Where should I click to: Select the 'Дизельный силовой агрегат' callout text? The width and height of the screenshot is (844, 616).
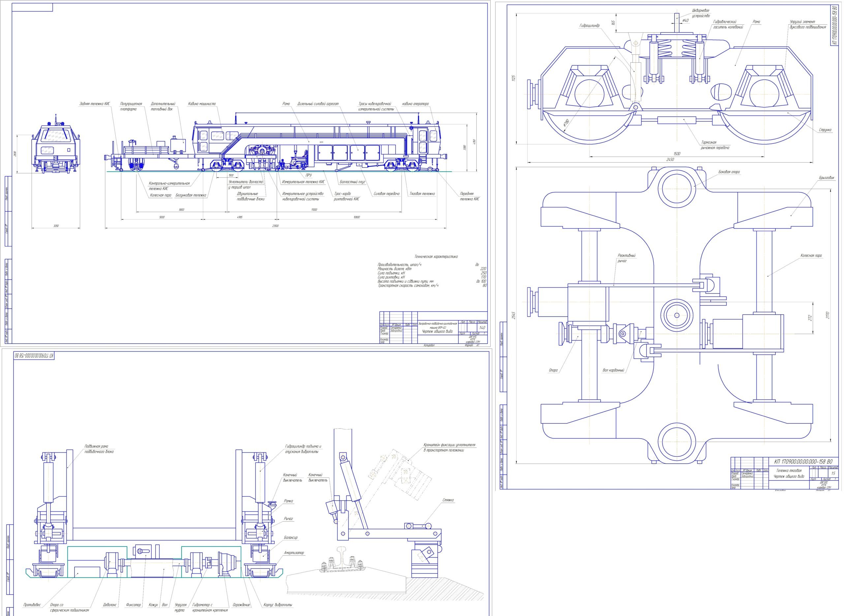pyautogui.click(x=318, y=104)
